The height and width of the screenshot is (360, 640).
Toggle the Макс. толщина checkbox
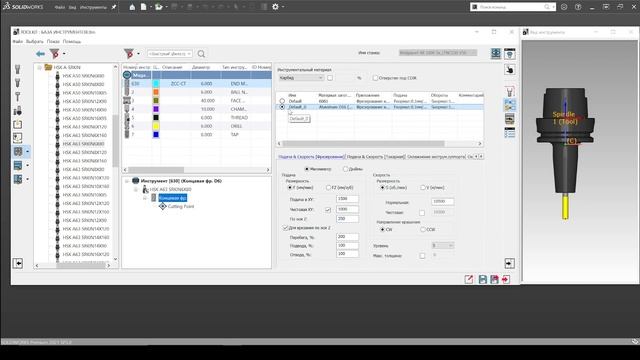click(x=422, y=256)
